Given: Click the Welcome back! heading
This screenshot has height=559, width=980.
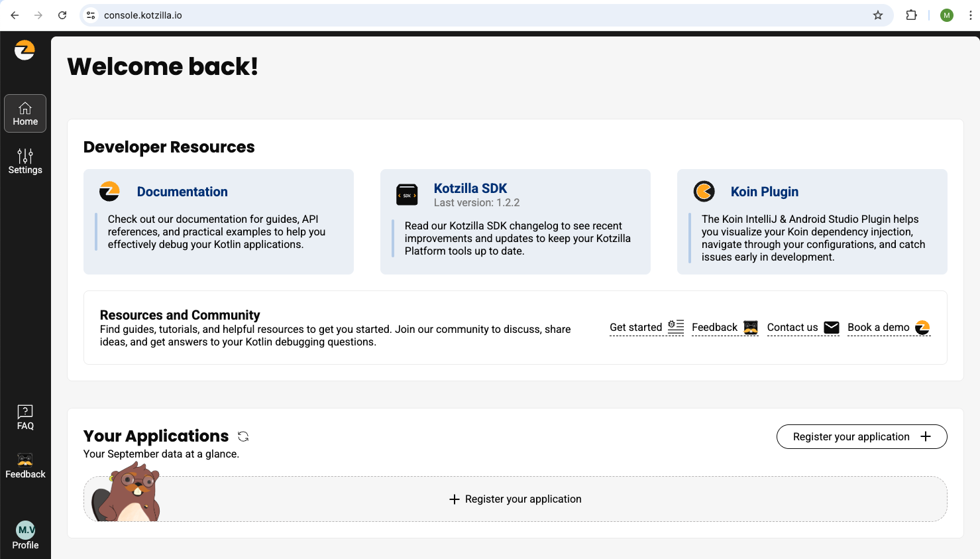Looking at the screenshot, I should tap(162, 66).
